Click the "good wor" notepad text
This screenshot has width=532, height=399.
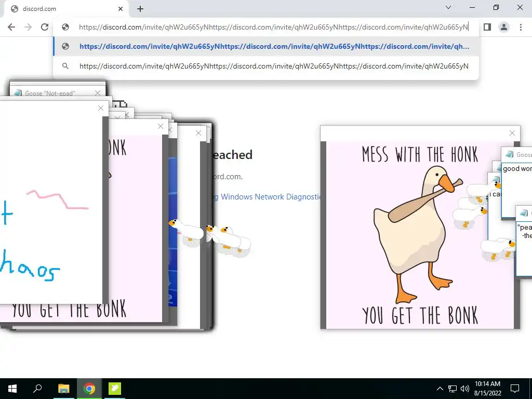[517, 169]
